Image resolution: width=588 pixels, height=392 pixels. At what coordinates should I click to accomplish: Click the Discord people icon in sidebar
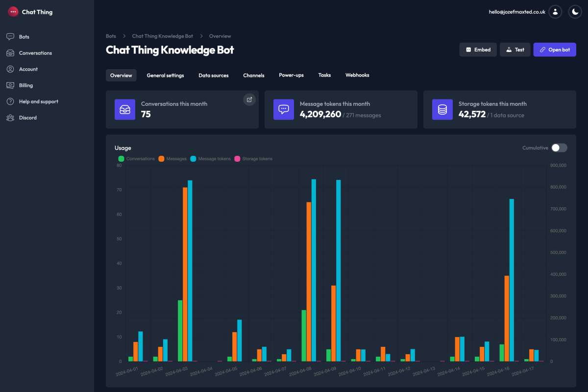pyautogui.click(x=10, y=118)
